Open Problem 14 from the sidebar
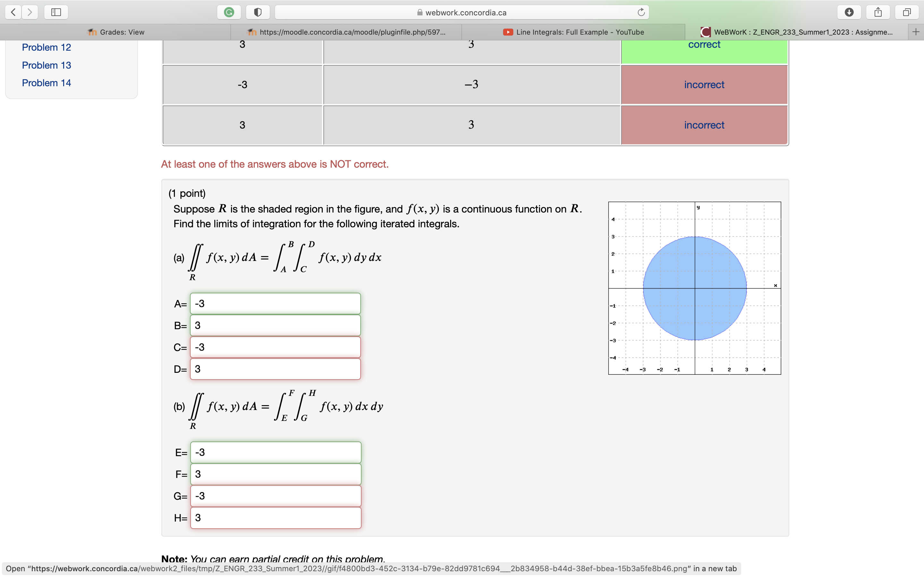This screenshot has height=577, width=924. [x=46, y=82]
